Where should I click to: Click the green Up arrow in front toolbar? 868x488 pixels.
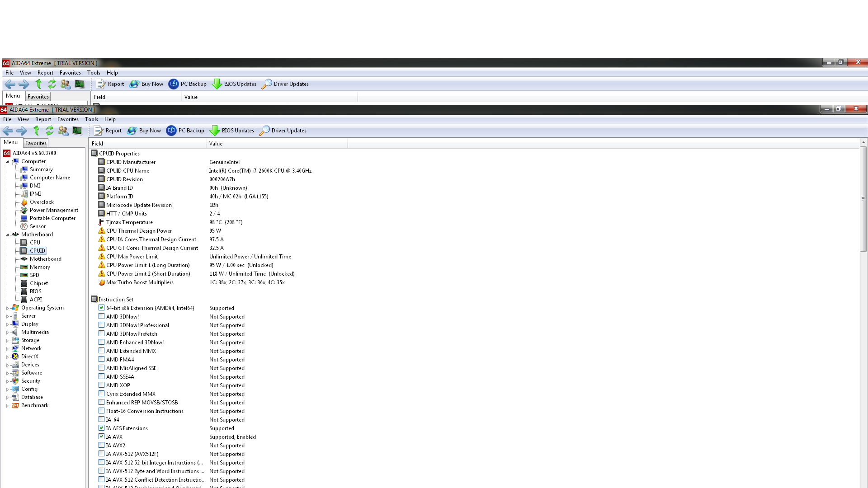(x=36, y=131)
